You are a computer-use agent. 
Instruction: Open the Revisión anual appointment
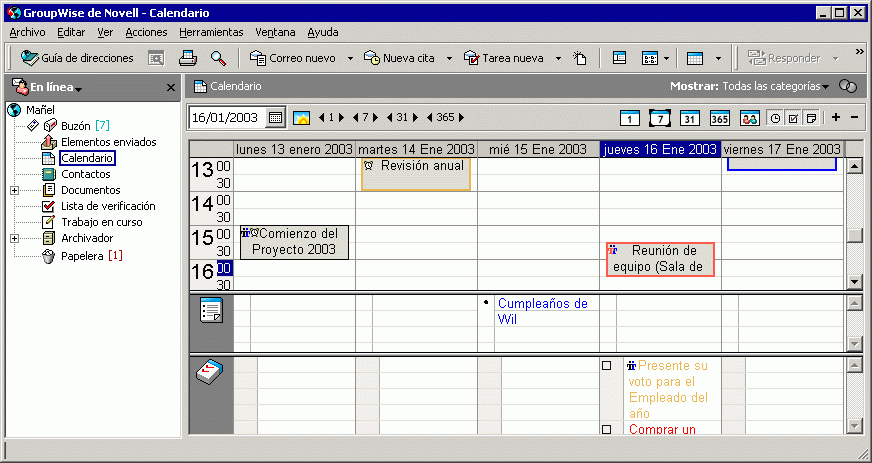pos(415,173)
